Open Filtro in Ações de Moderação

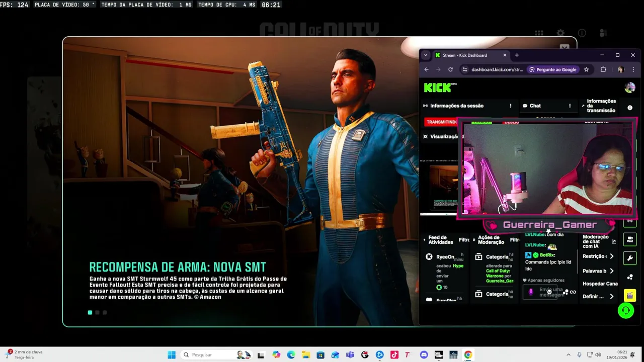point(514,240)
